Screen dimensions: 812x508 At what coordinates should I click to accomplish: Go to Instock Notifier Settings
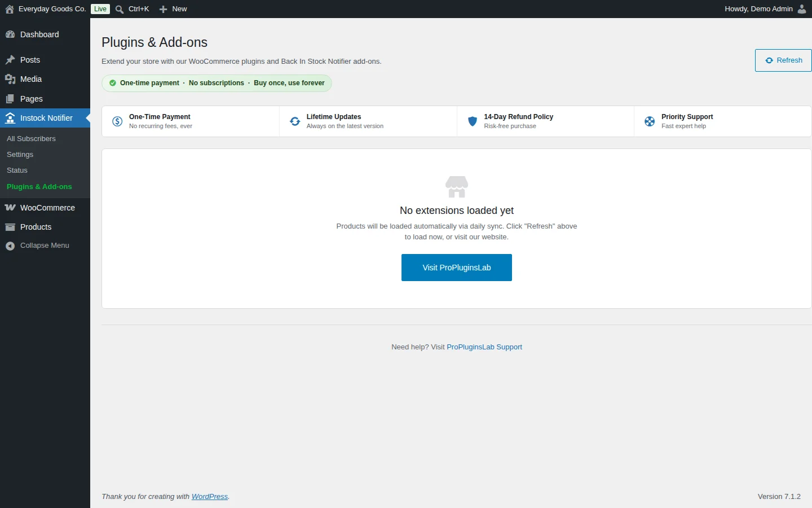(x=20, y=154)
